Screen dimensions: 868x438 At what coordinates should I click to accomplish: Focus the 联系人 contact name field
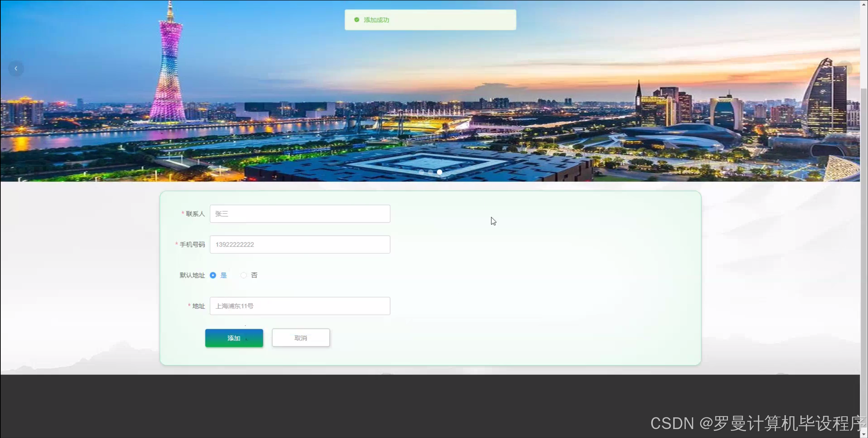300,214
